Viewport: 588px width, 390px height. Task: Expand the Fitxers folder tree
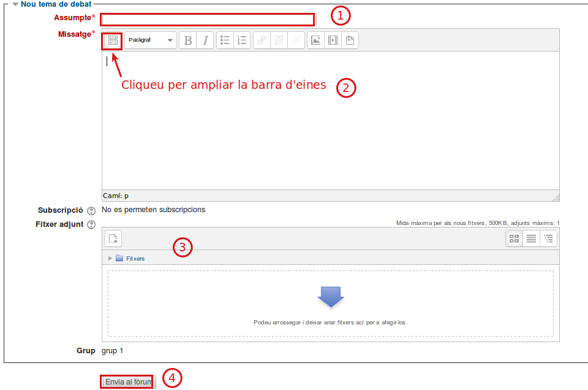pos(110,258)
